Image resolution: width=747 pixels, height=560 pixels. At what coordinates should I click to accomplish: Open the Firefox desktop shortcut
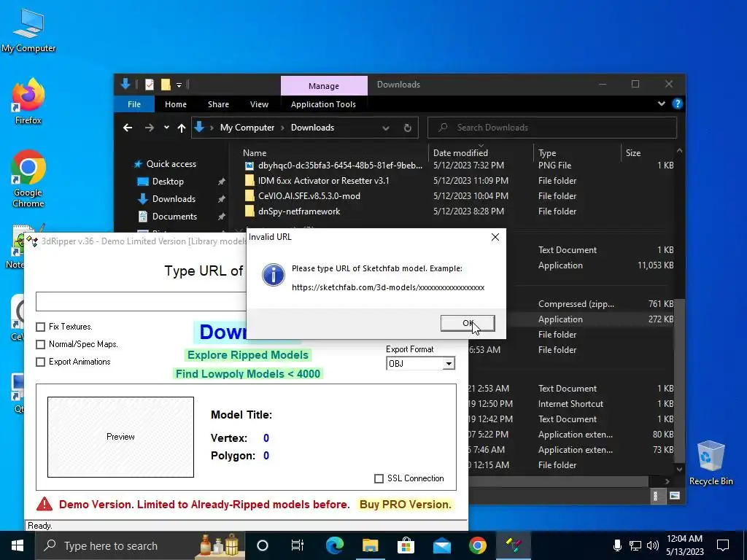[x=28, y=101]
